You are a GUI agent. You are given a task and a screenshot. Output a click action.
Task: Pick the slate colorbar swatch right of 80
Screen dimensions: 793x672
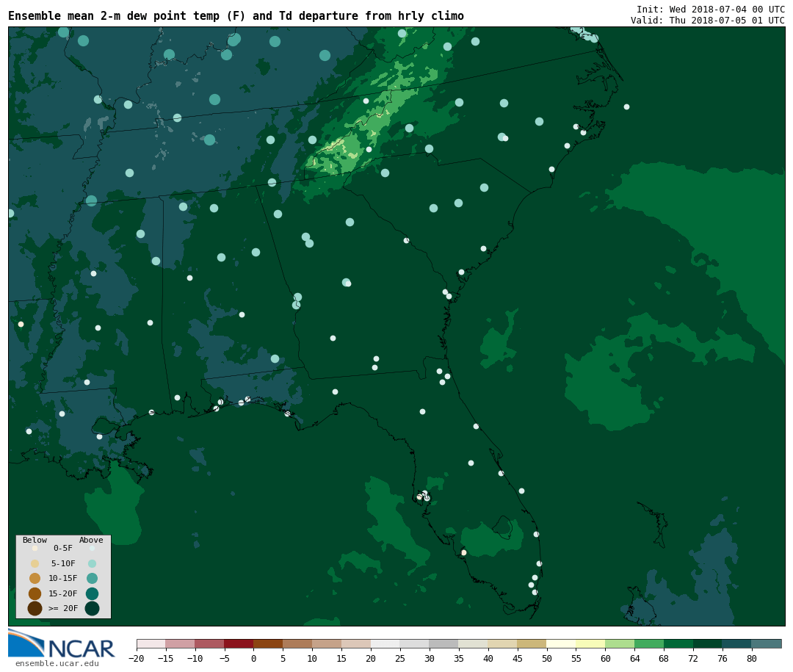[x=767, y=643]
